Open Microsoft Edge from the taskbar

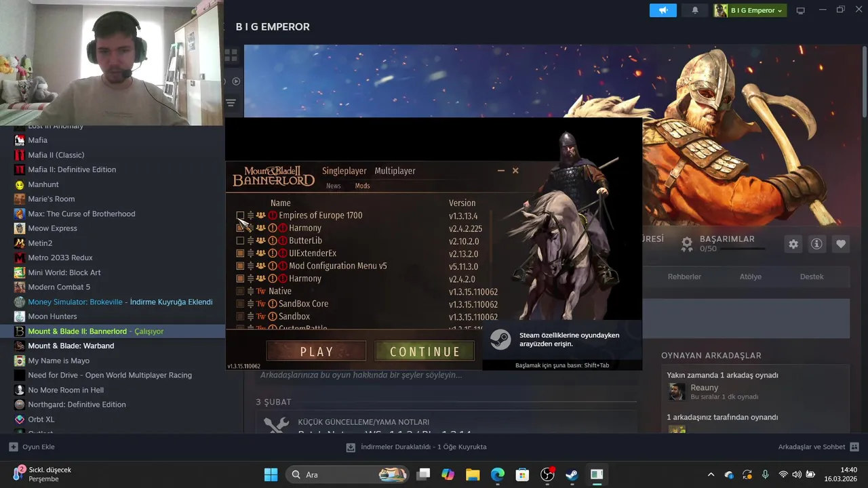pyautogui.click(x=498, y=474)
